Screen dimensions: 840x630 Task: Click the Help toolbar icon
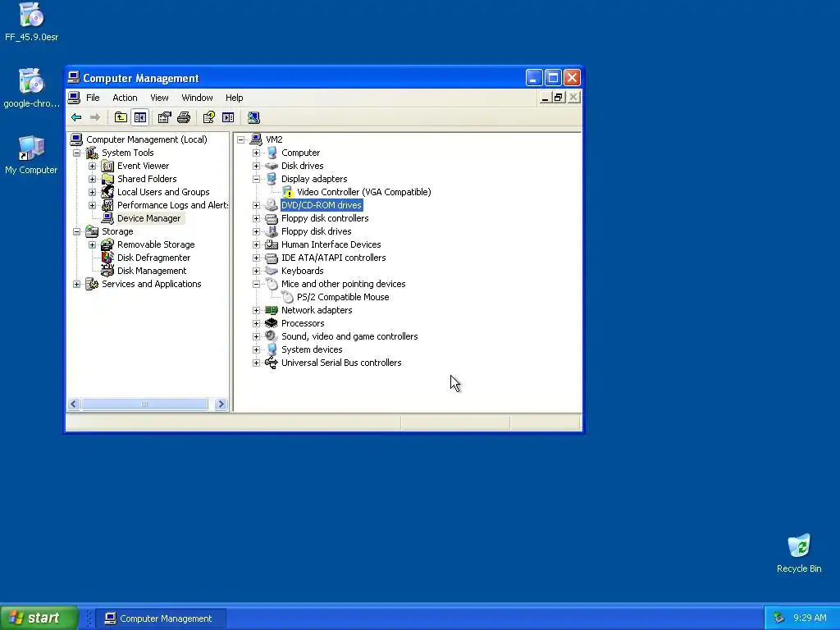209,117
